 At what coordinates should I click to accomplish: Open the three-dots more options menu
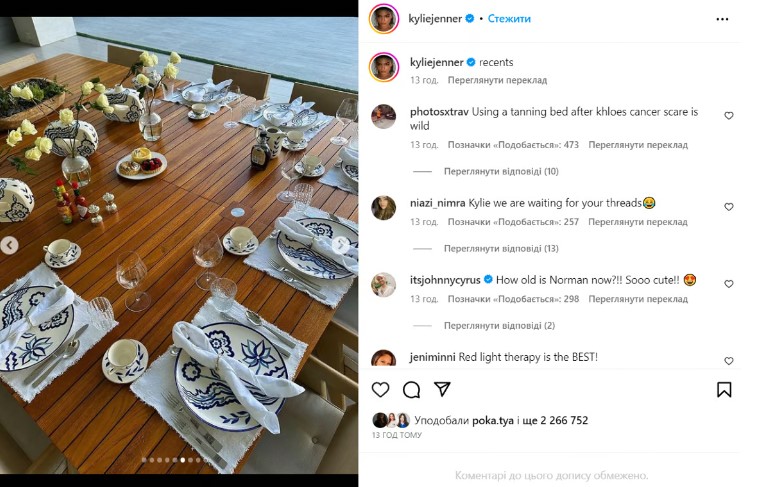click(x=722, y=19)
